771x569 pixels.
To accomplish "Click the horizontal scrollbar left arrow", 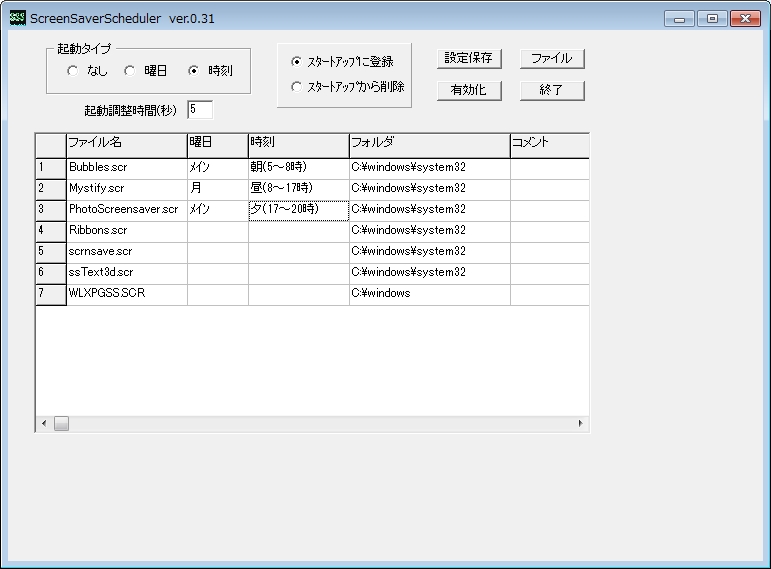I will [44, 423].
